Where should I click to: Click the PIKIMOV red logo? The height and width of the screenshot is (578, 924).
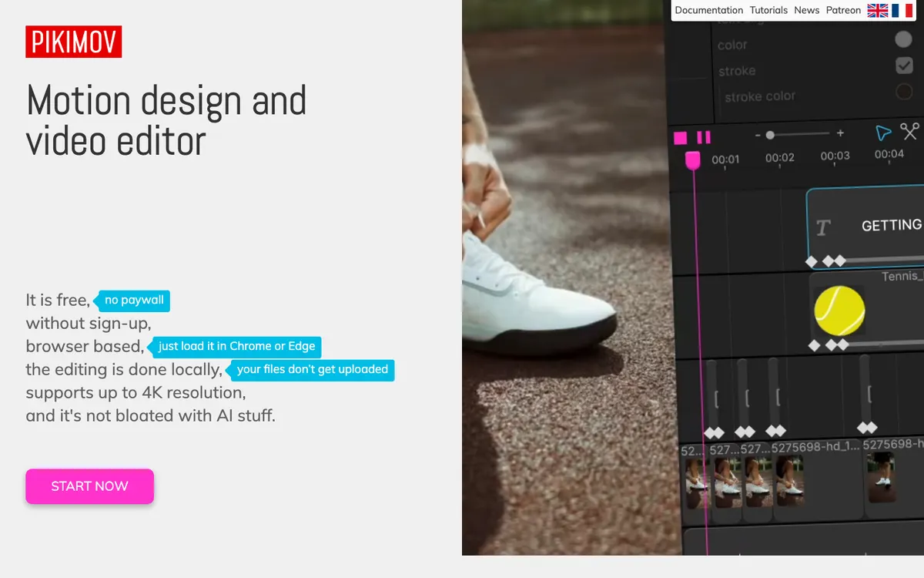coord(74,42)
